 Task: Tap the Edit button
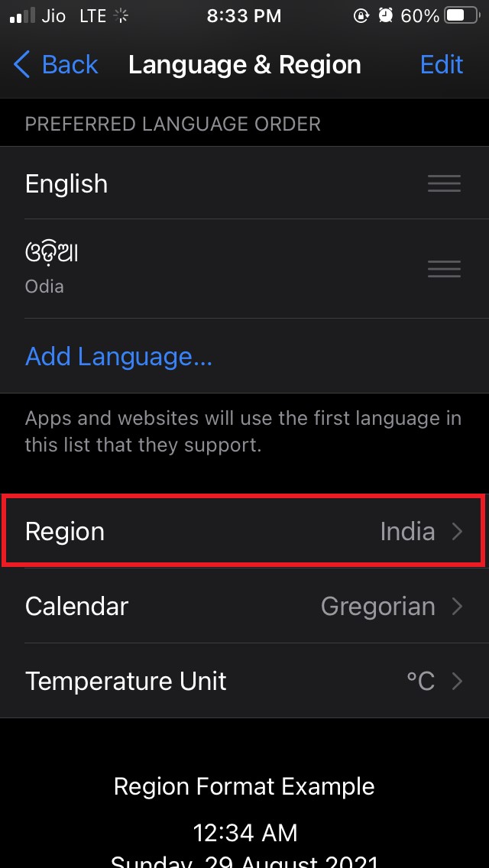tap(442, 65)
